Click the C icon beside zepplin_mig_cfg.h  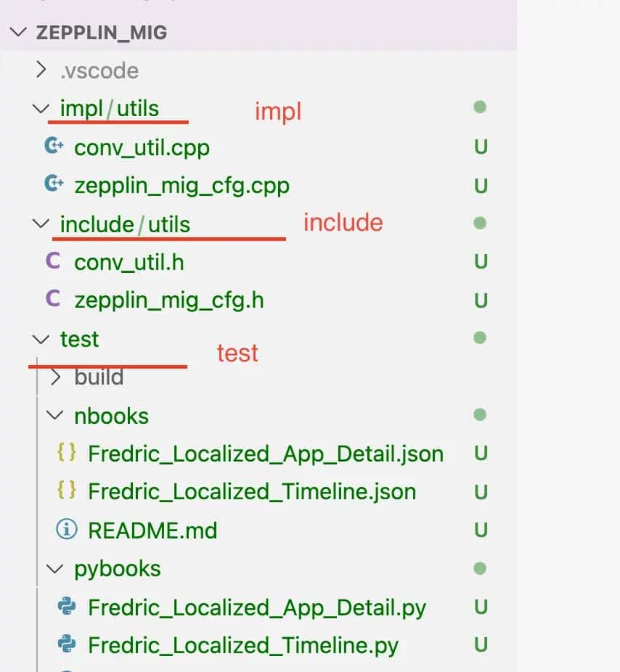click(x=53, y=300)
